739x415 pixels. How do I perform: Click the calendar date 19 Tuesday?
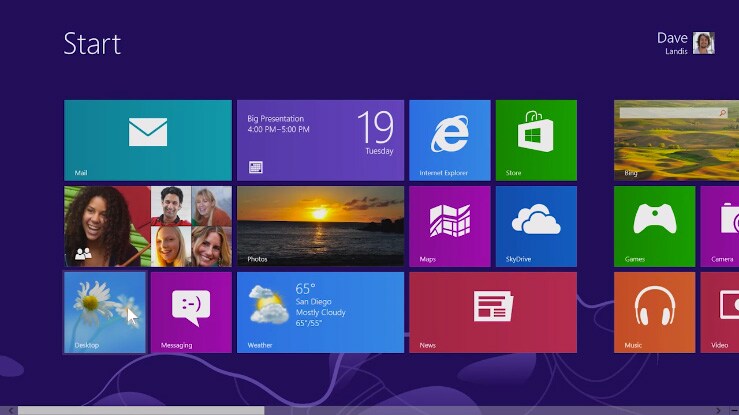point(376,133)
